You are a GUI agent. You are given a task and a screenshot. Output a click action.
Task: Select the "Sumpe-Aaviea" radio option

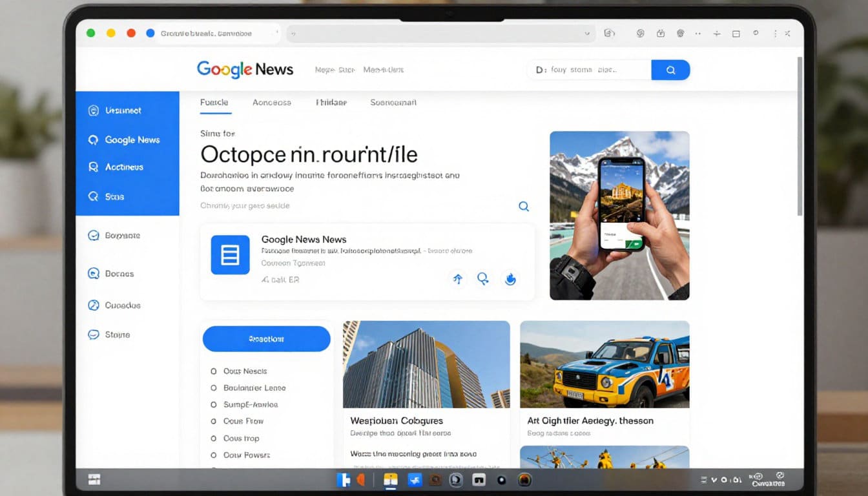click(214, 404)
